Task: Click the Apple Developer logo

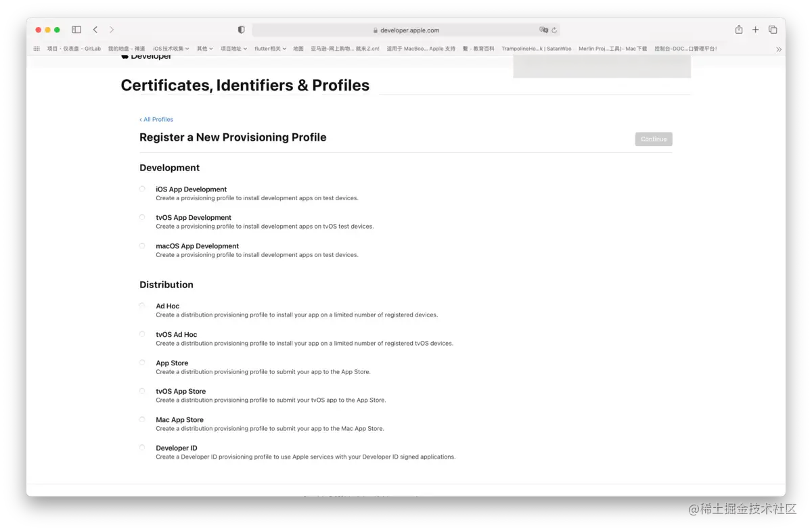Action: 146,57
